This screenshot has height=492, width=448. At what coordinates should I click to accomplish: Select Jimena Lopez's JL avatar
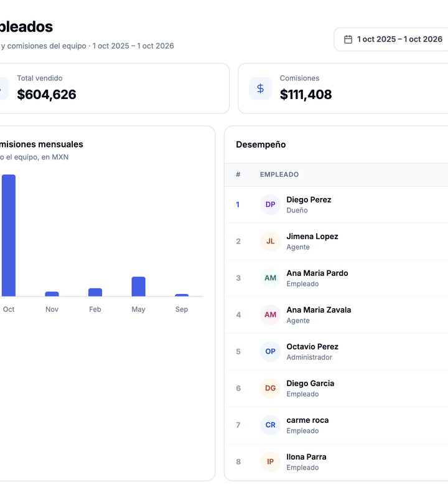tap(270, 241)
